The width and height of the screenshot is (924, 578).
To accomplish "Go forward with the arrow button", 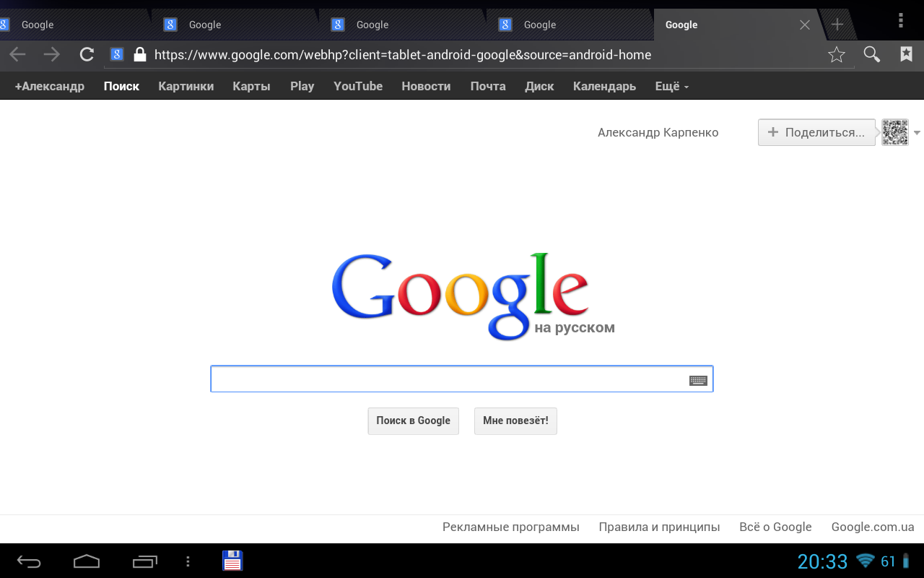I will [52, 54].
